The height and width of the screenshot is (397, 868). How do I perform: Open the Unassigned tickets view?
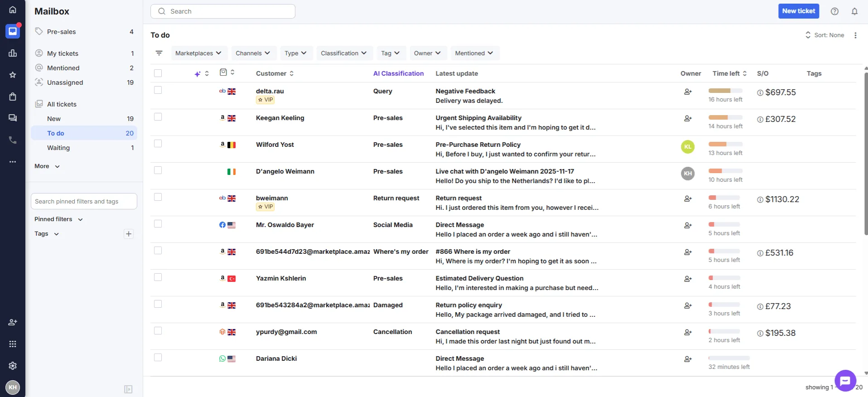coord(84,82)
